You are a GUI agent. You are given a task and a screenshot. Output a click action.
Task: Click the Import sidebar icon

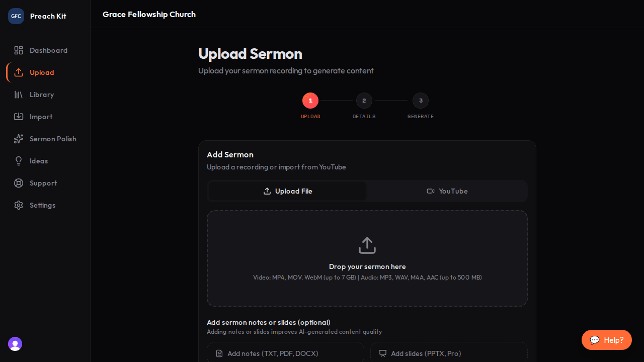[19, 117]
